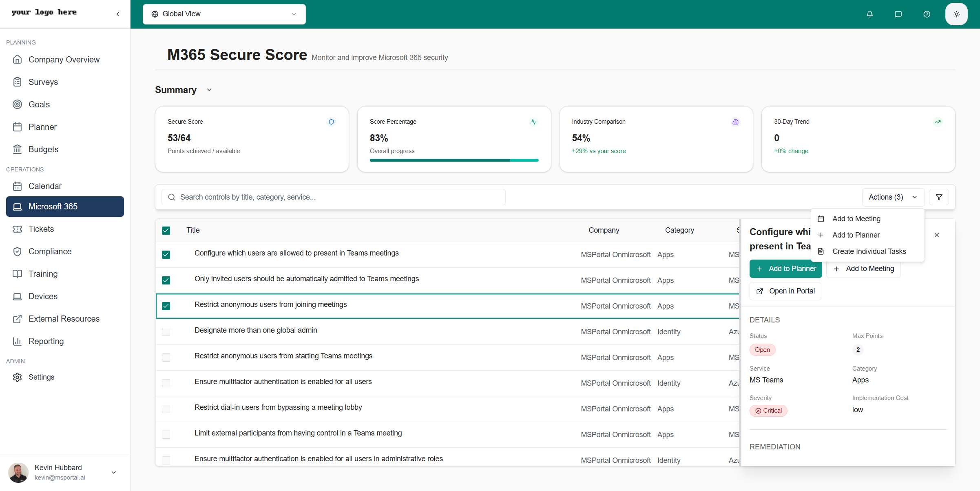This screenshot has width=980, height=491.
Task: Open the chat messages panel
Action: coord(898,14)
